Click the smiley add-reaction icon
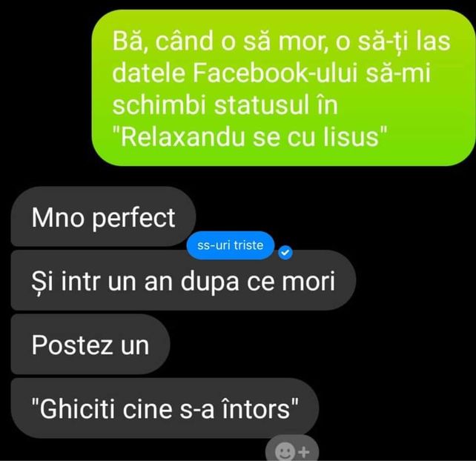Viewport: 476px width, 461px height. coord(285,452)
